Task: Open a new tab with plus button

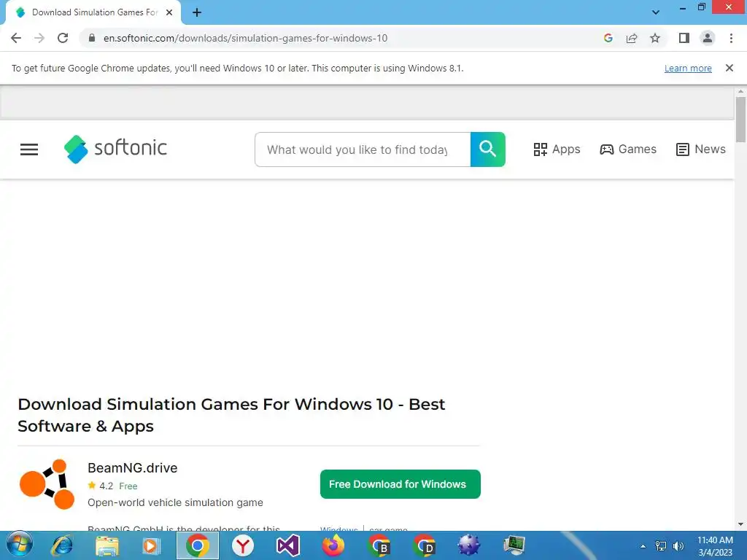Action: (x=197, y=12)
